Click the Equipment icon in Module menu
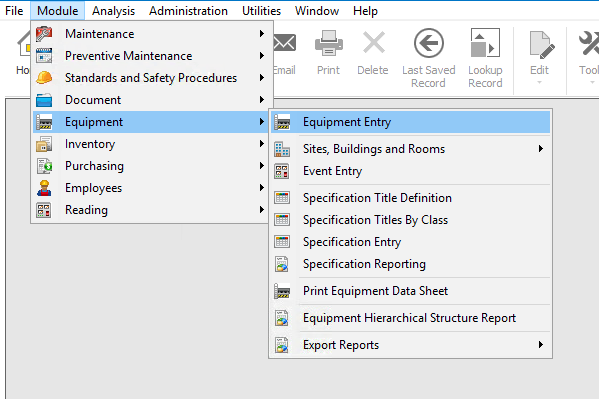599x399 pixels. pyautogui.click(x=44, y=122)
